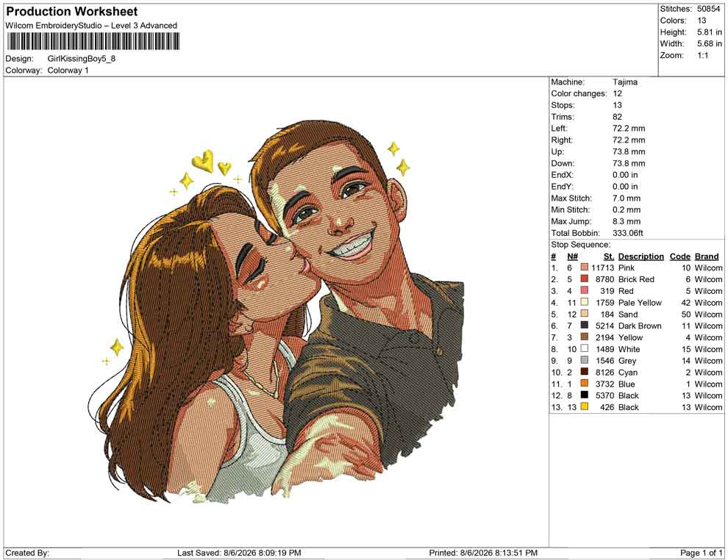Click the Production Worksheet heading
Image resolution: width=728 pixels, height=560 pixels.
[x=72, y=12]
